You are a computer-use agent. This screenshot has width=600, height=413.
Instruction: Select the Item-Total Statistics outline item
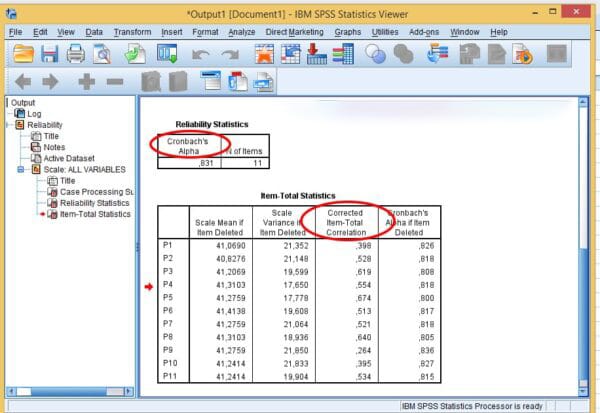(95, 214)
